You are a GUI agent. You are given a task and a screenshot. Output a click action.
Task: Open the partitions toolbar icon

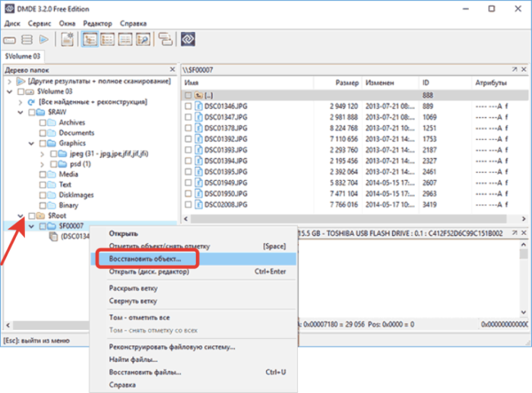27,40
